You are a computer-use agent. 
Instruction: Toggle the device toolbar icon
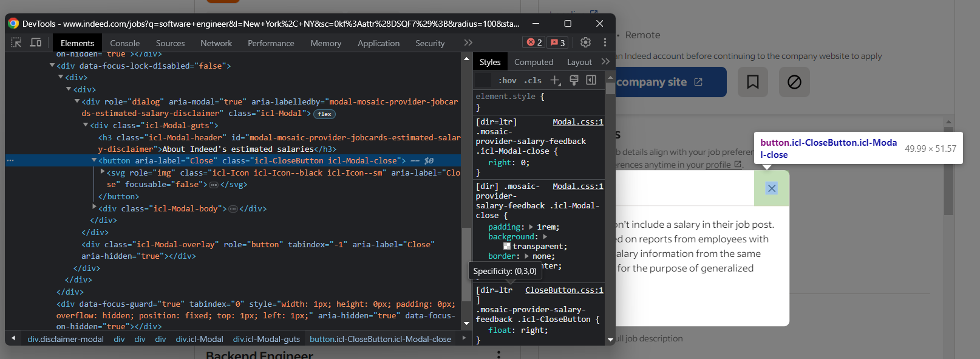[x=36, y=43]
